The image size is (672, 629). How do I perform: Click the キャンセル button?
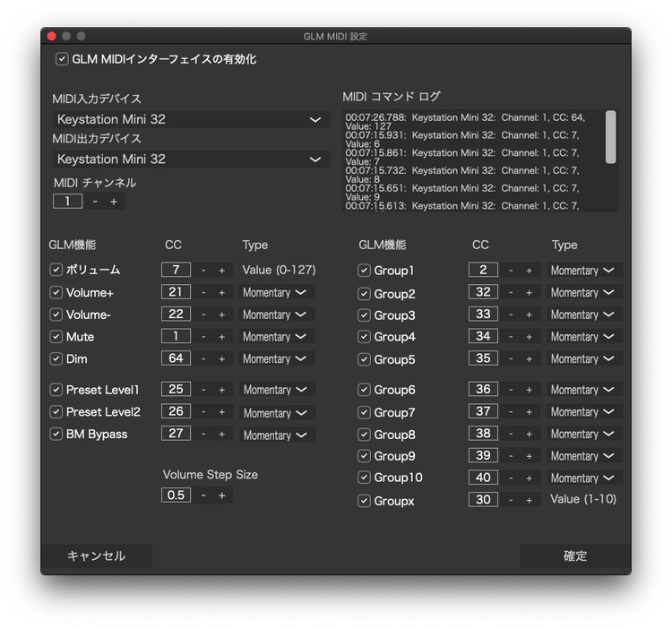96,556
